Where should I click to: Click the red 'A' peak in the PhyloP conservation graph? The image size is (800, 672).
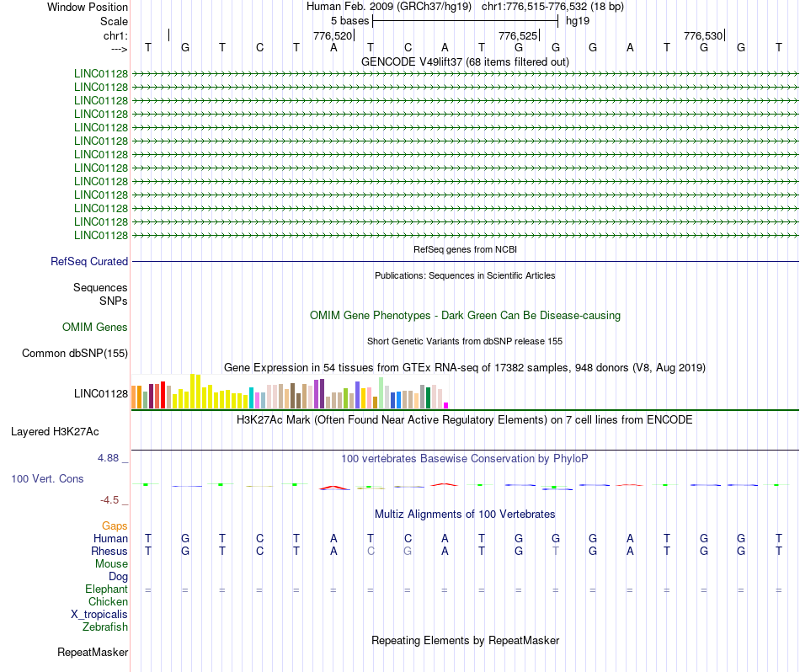pyautogui.click(x=334, y=488)
